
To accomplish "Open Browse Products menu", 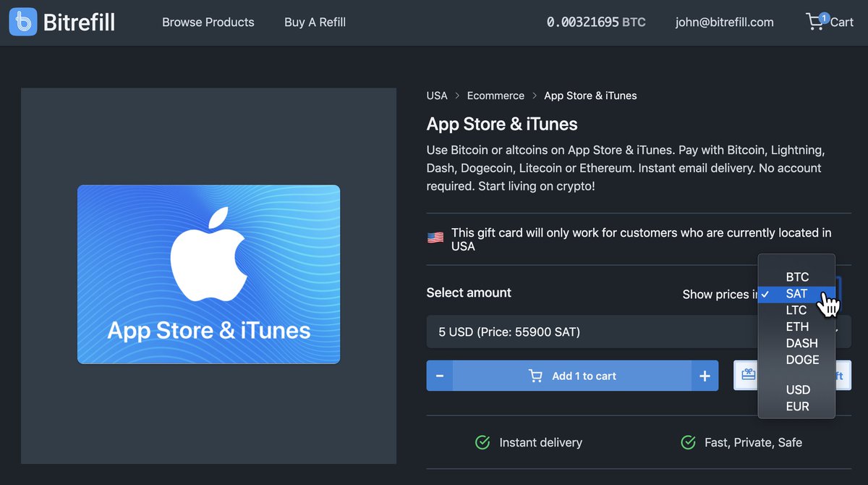I will tap(208, 22).
